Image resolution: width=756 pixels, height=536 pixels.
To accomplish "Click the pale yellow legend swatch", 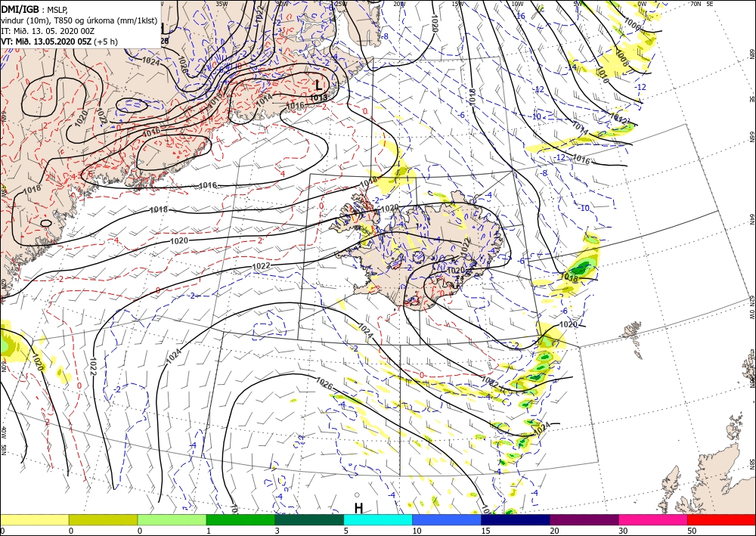I will pyautogui.click(x=34, y=519).
